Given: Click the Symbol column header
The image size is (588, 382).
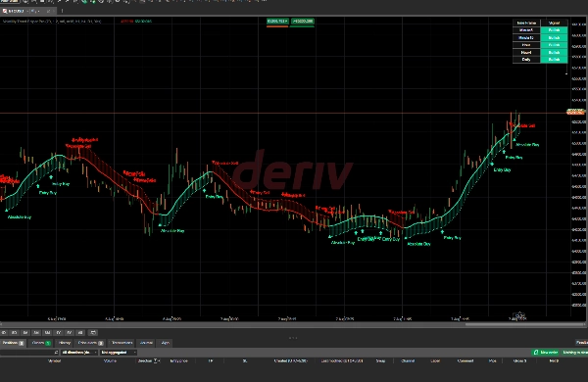Looking at the screenshot, I should tap(55, 360).
